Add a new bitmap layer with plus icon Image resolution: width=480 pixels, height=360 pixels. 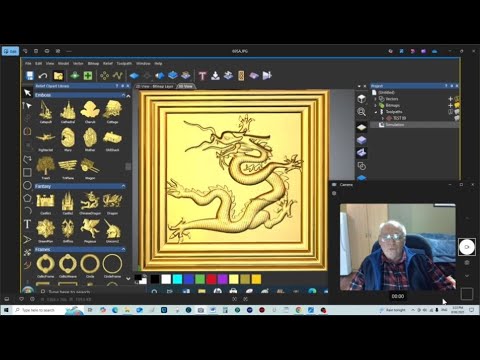(450, 105)
